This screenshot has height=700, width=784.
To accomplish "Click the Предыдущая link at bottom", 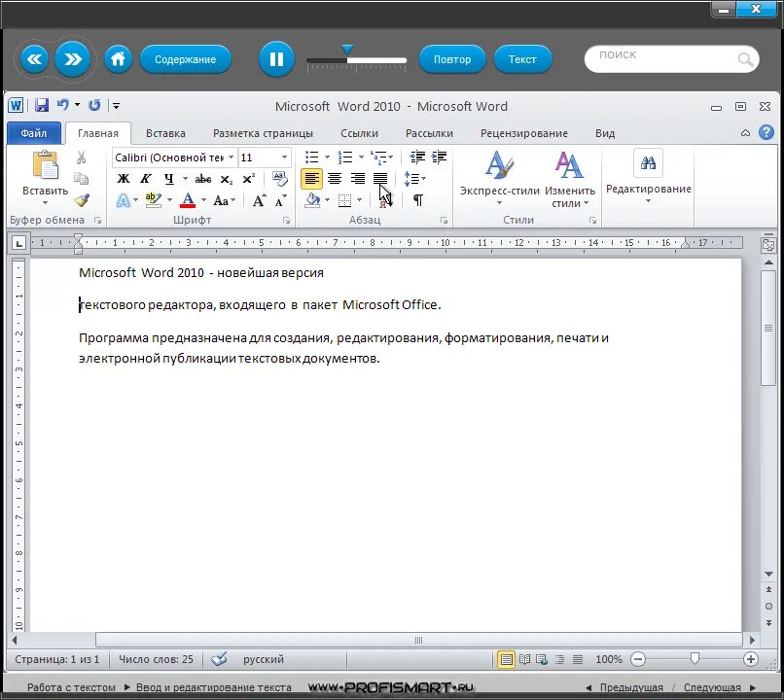I will (631, 687).
